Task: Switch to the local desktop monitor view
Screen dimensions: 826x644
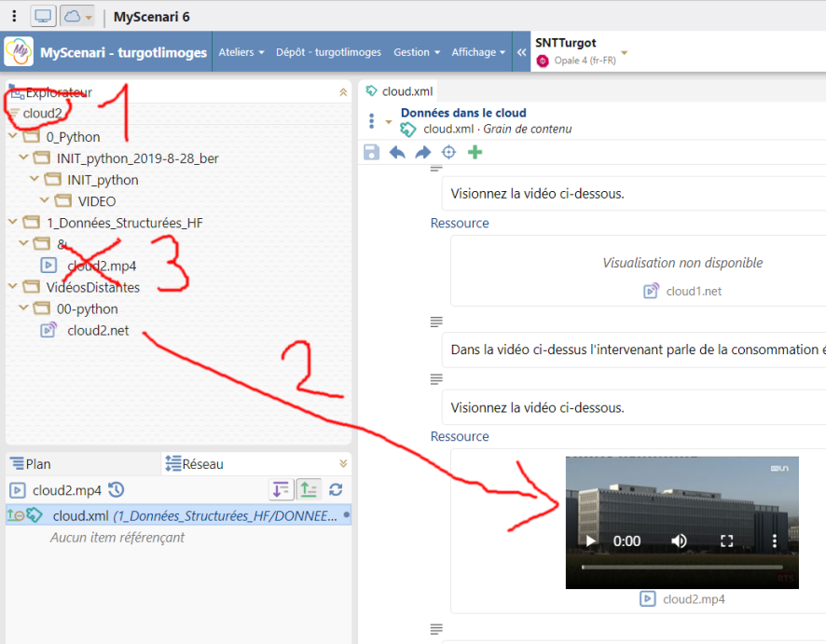Action: coord(43,17)
